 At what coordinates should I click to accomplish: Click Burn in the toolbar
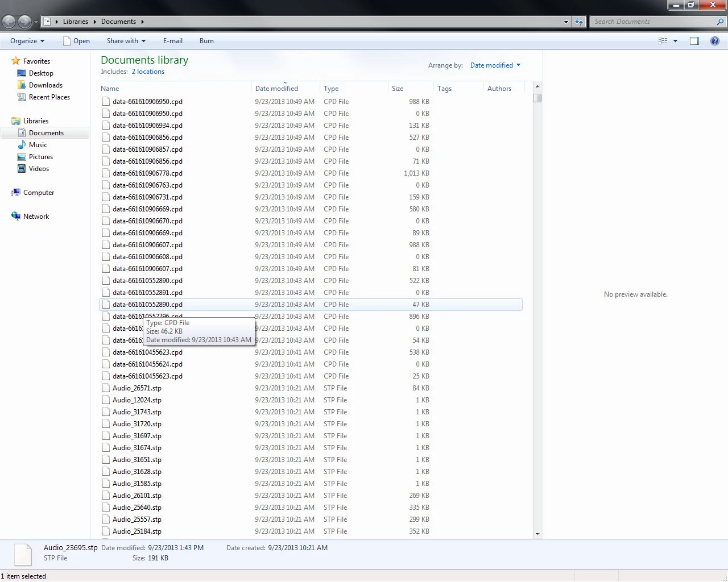click(206, 41)
